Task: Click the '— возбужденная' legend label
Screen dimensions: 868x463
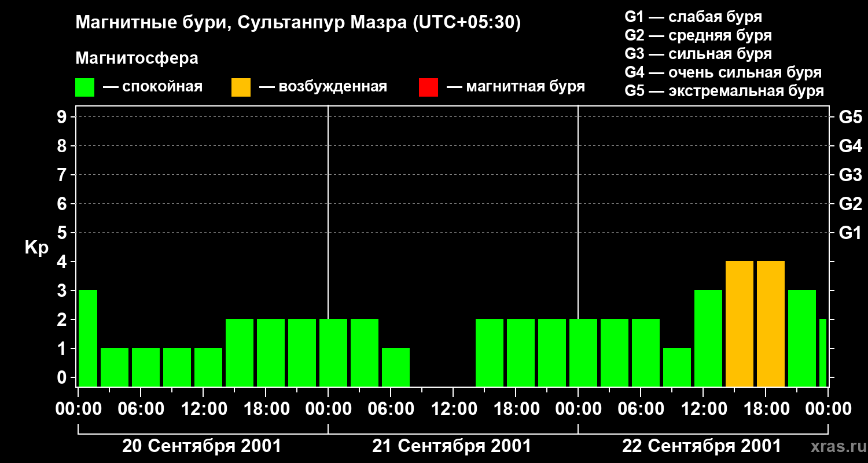Action: [323, 87]
